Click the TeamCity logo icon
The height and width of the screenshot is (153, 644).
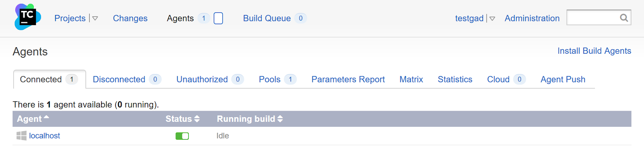click(x=28, y=17)
